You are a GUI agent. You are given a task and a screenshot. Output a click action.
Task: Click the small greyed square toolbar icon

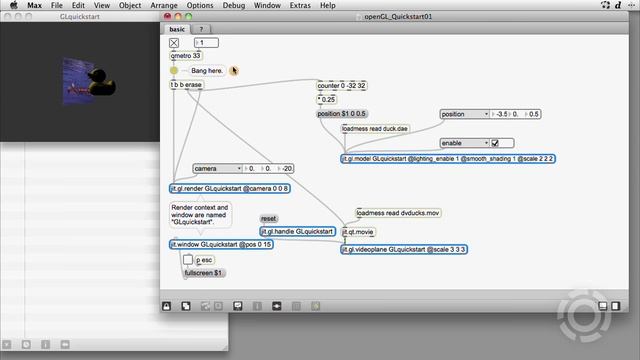(218, 306)
